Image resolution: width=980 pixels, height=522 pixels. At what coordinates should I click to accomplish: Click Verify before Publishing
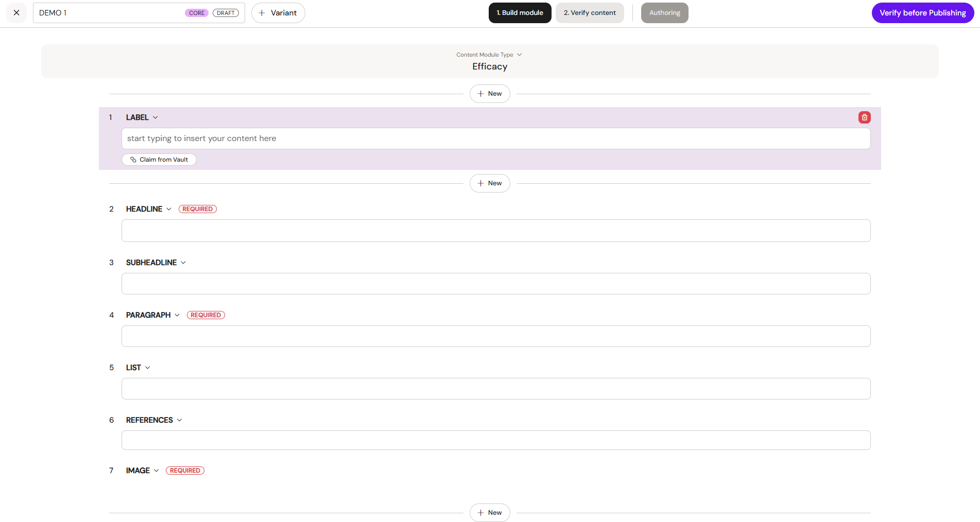[x=922, y=13]
